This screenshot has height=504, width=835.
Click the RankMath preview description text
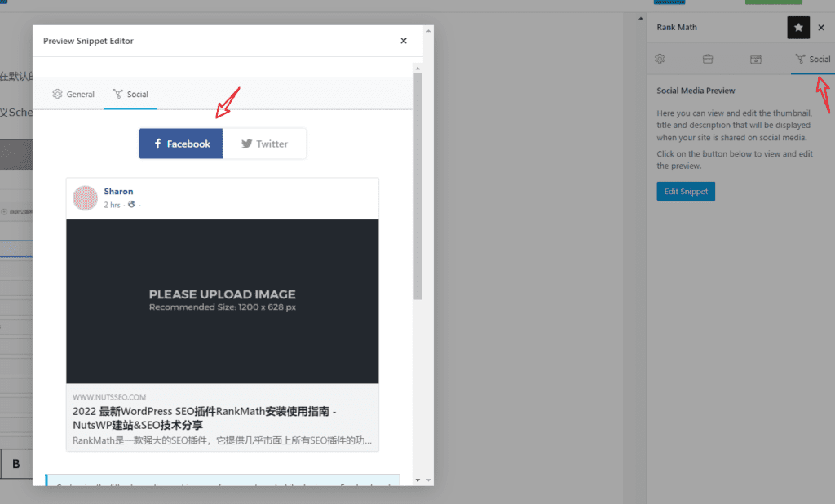[222, 440]
